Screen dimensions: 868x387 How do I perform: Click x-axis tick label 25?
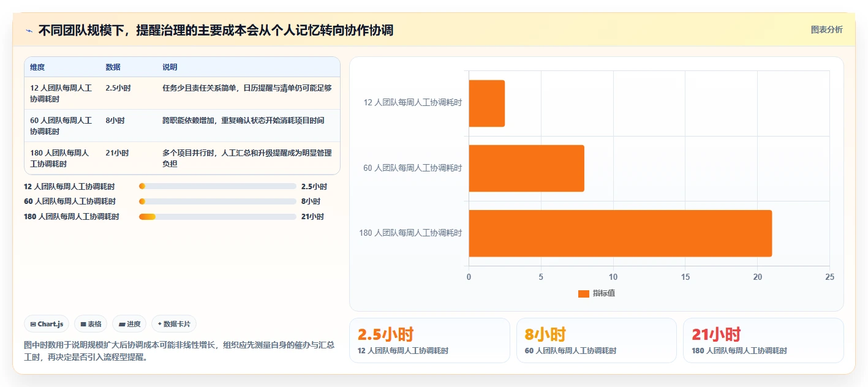pyautogui.click(x=829, y=277)
